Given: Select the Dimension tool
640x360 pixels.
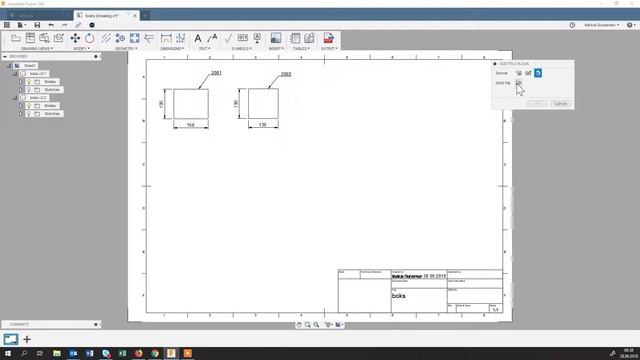Looking at the screenshot, I should [x=166, y=38].
